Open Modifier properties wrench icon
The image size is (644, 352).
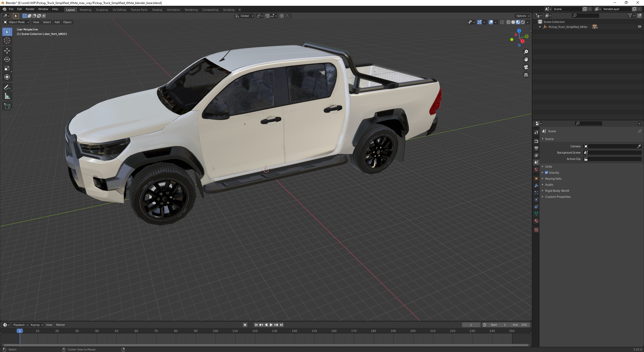tap(536, 186)
